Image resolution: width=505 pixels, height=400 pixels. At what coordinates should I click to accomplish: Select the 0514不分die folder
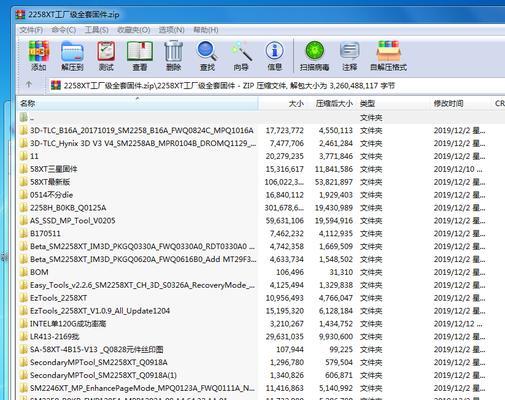coord(51,195)
